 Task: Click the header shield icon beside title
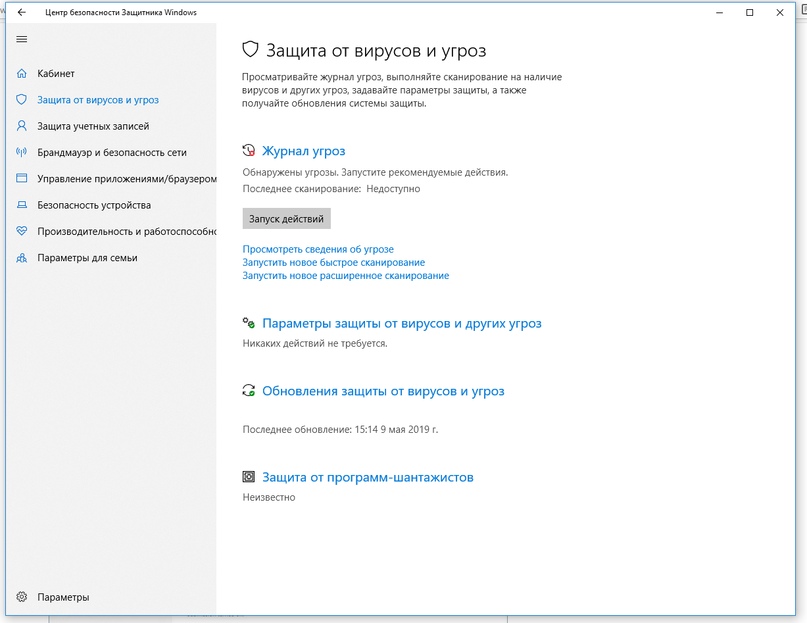pyautogui.click(x=250, y=50)
